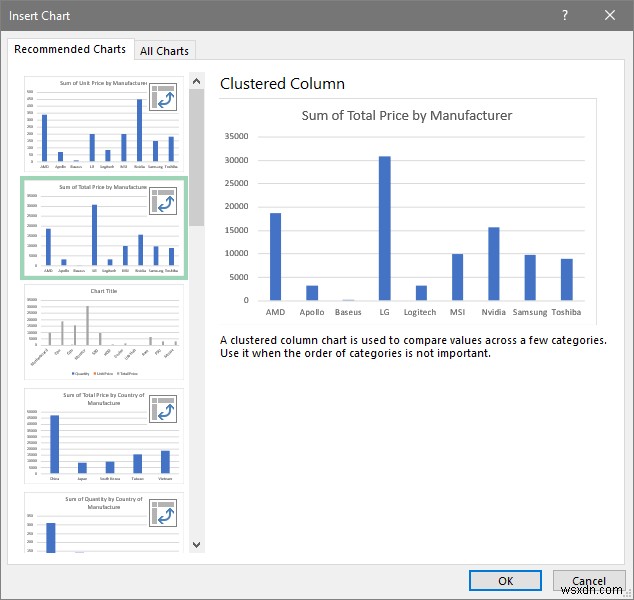
Task: Click the help question mark icon
Action: click(565, 15)
